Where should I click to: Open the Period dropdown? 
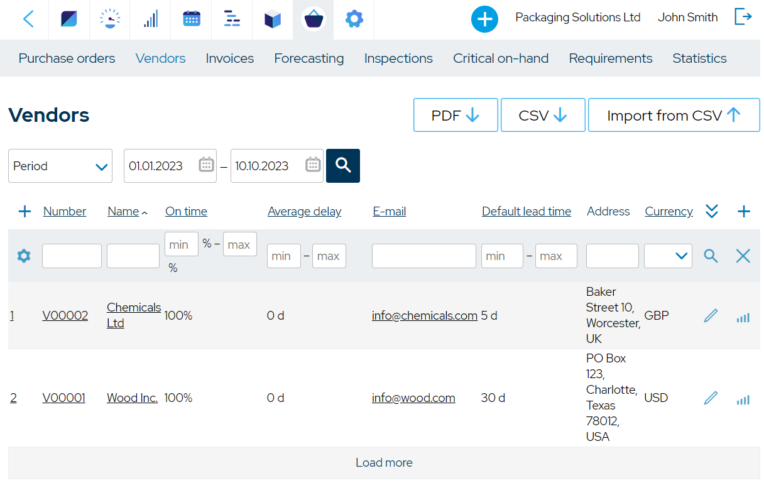click(x=60, y=166)
